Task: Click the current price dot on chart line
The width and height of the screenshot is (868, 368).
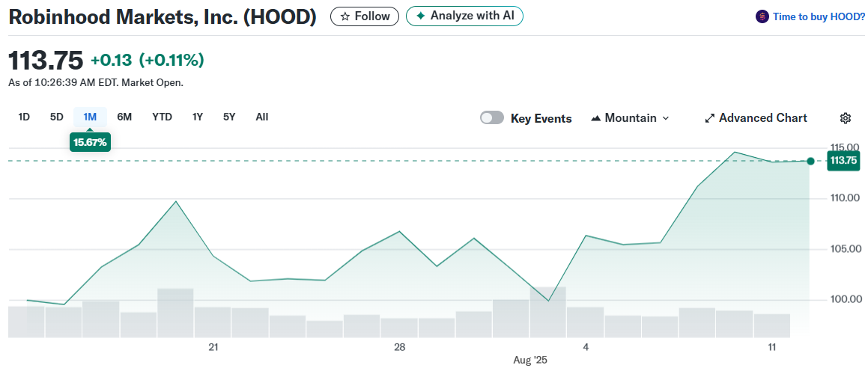Action: tap(810, 161)
